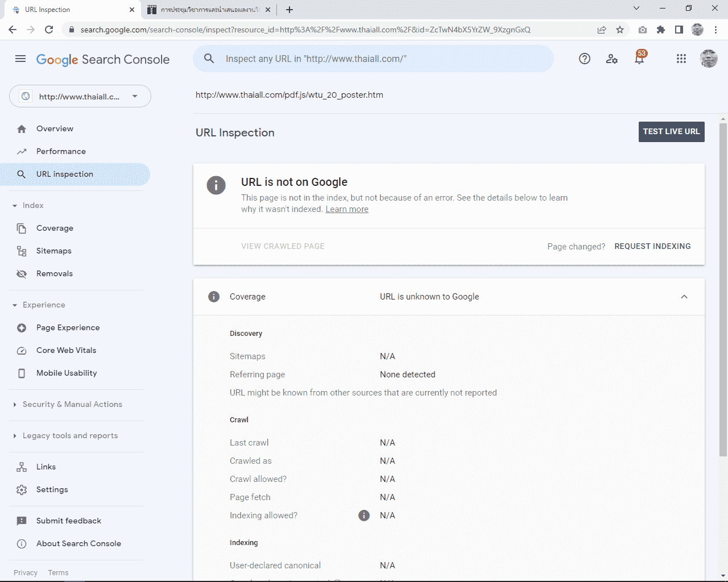
Task: Click REQUEST INDEXING
Action: (652, 246)
